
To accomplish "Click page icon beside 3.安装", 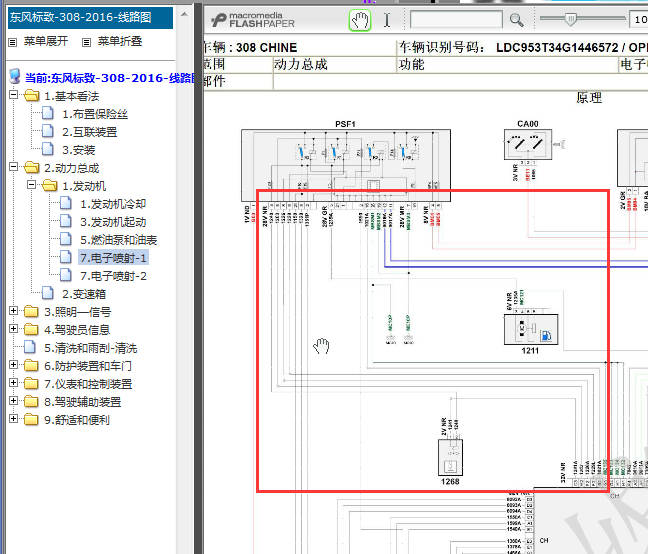I will (x=48, y=149).
